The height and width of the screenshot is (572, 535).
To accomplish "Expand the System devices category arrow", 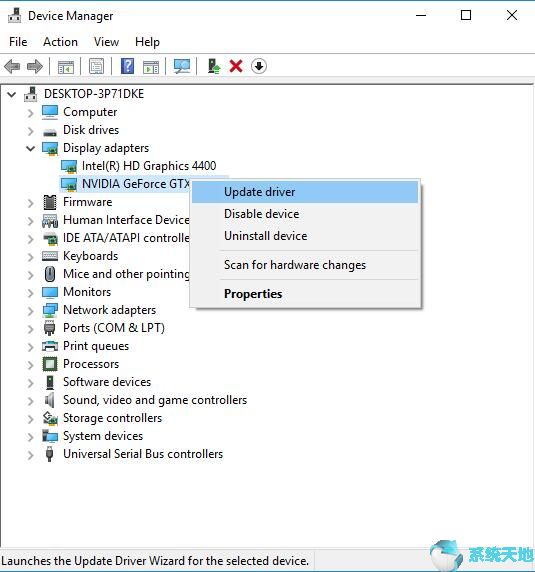I will pyautogui.click(x=31, y=437).
